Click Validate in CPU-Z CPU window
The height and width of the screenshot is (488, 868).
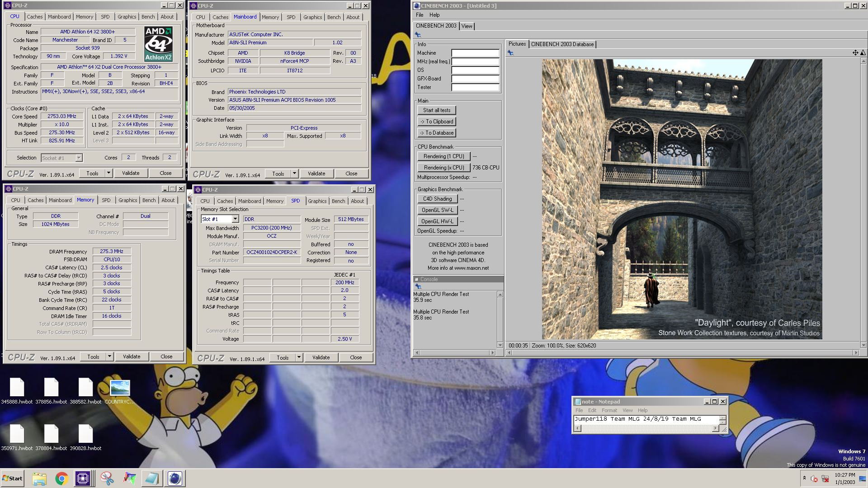pos(131,173)
